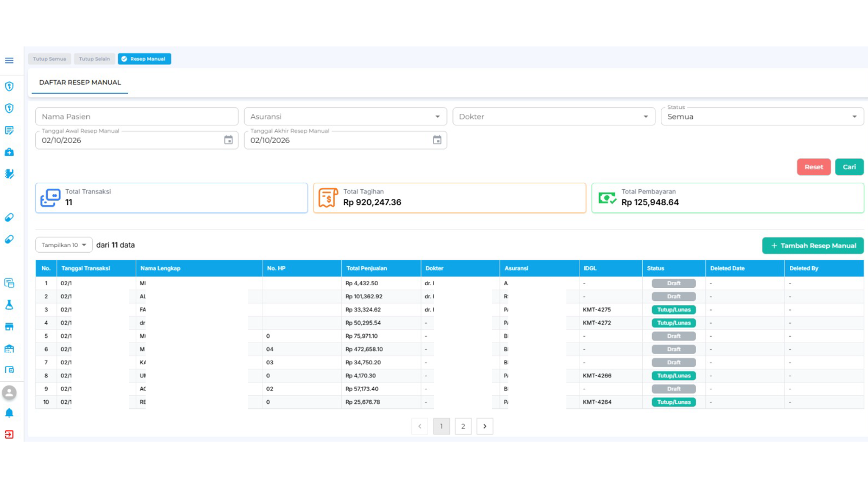Click the Total Transaksi card icon
The width and height of the screenshot is (868, 488).
point(50,198)
